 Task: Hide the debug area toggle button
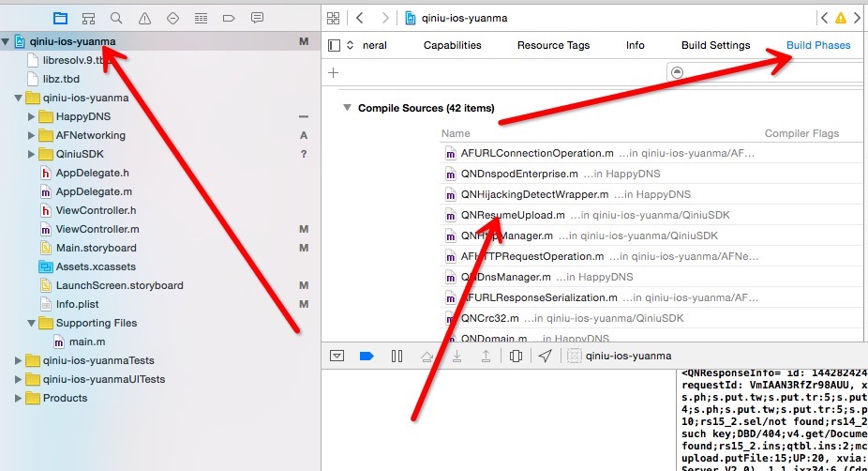coord(337,356)
